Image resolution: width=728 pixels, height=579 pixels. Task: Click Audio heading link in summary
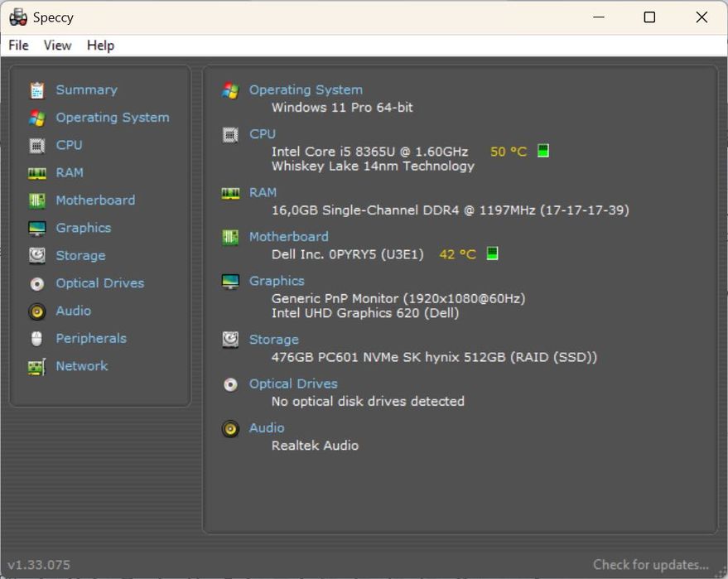tap(267, 427)
